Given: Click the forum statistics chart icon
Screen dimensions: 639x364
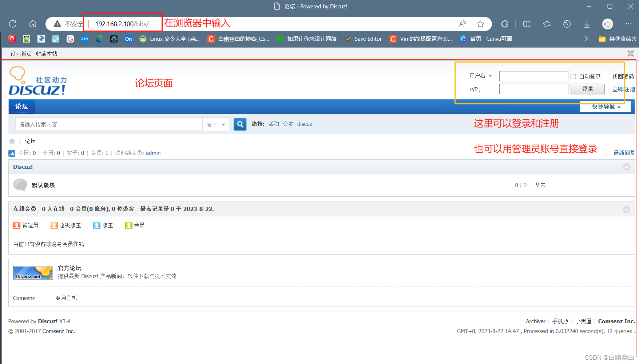Looking at the screenshot, I should [12, 153].
